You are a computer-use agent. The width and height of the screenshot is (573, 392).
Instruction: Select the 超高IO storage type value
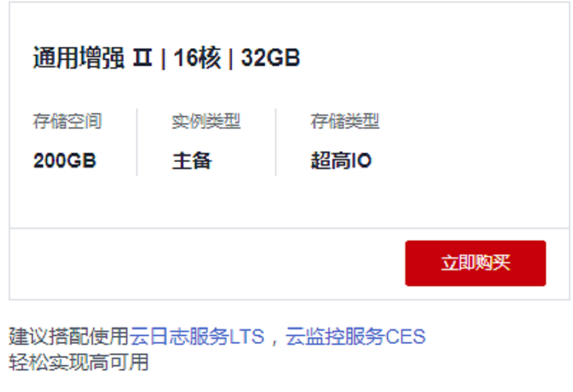[x=341, y=160]
